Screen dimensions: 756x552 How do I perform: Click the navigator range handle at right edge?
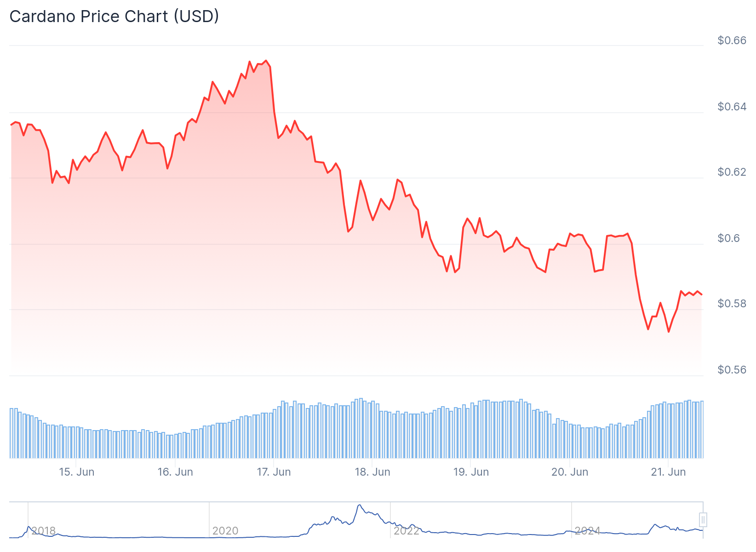pyautogui.click(x=703, y=520)
